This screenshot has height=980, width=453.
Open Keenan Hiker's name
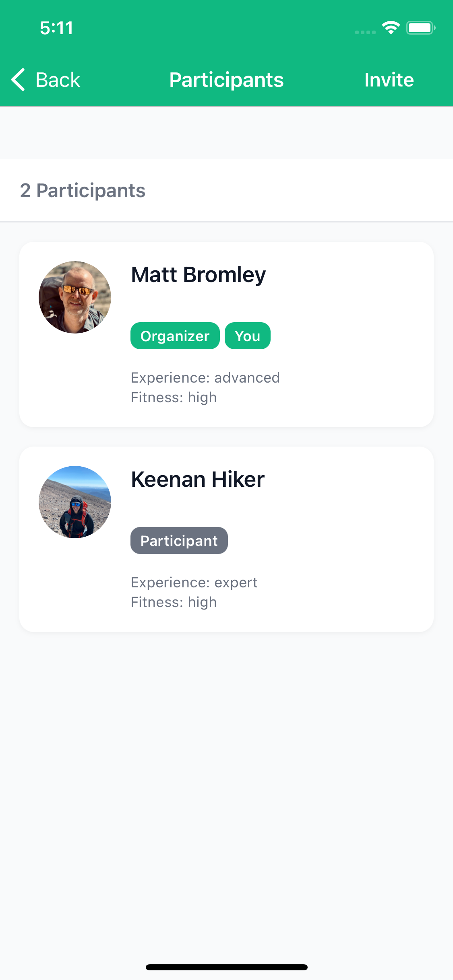pyautogui.click(x=198, y=480)
